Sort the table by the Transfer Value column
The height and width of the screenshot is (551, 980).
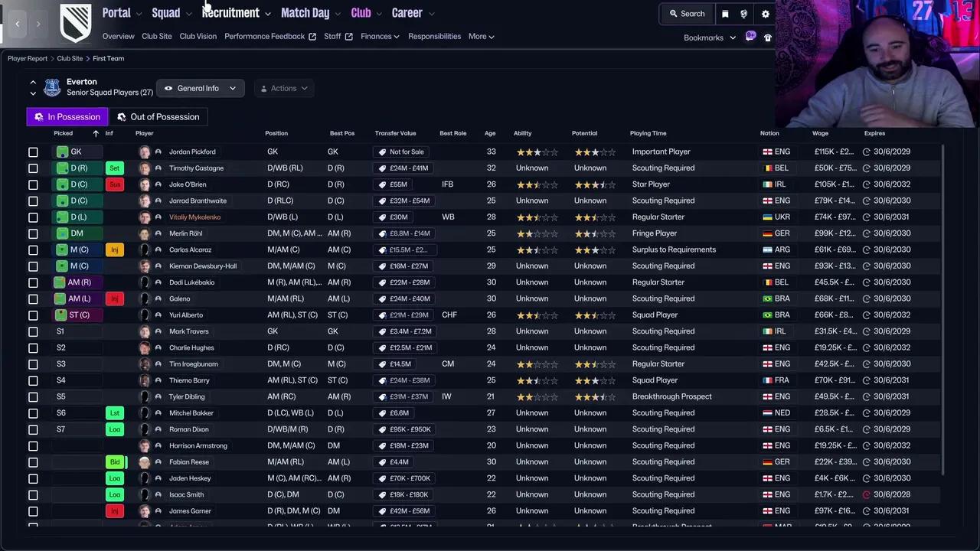(395, 133)
